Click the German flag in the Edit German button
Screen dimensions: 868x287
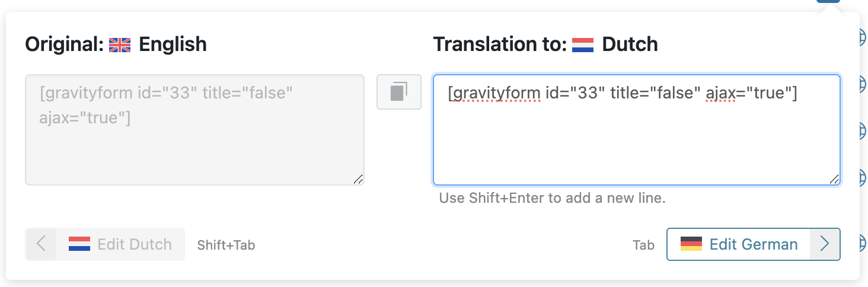691,244
